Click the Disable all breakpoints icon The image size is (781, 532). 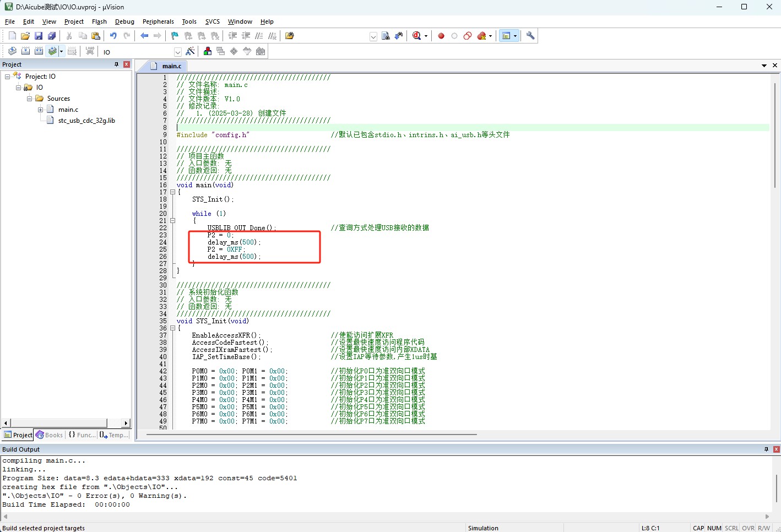(x=468, y=36)
